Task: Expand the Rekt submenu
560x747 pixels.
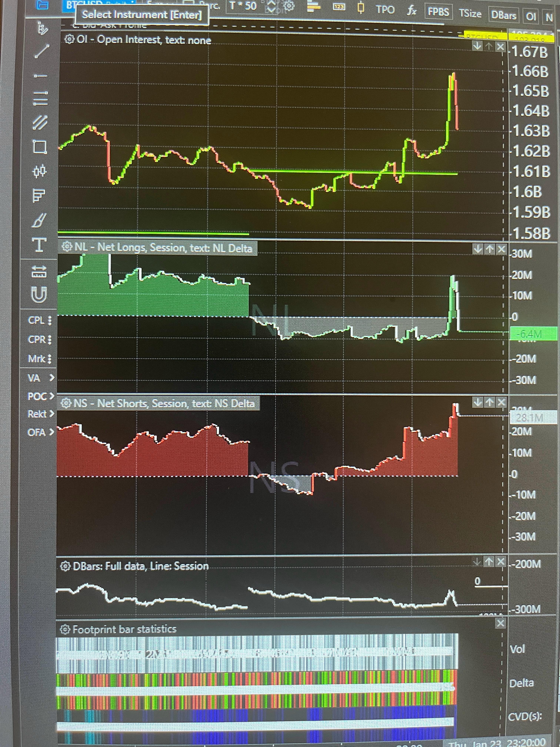Action: [x=41, y=414]
